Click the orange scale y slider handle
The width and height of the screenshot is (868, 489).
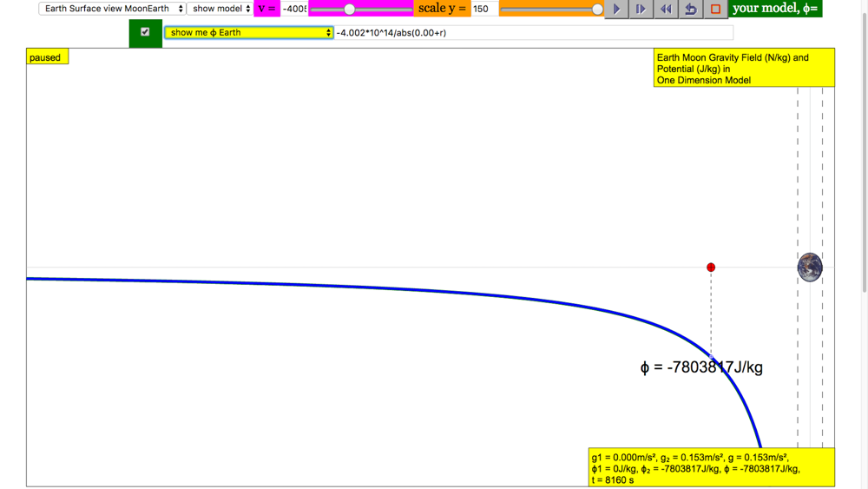(597, 10)
